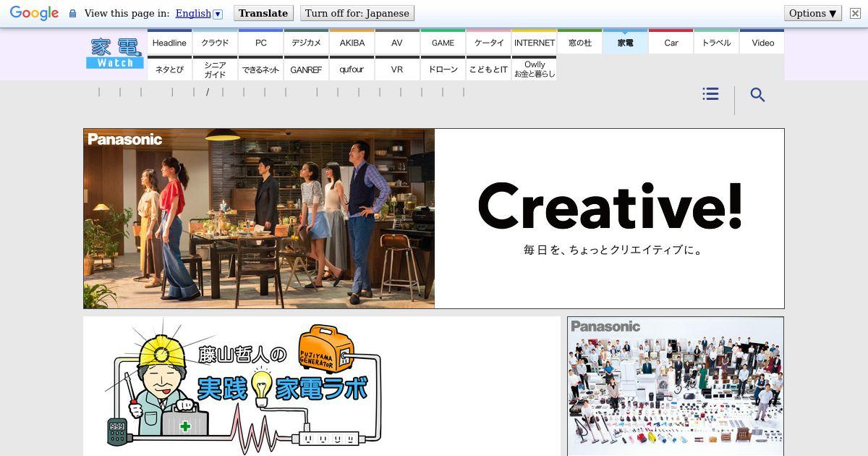Click the Panasonic Creative! banner ad
This screenshot has width=868, height=456.
(434, 219)
